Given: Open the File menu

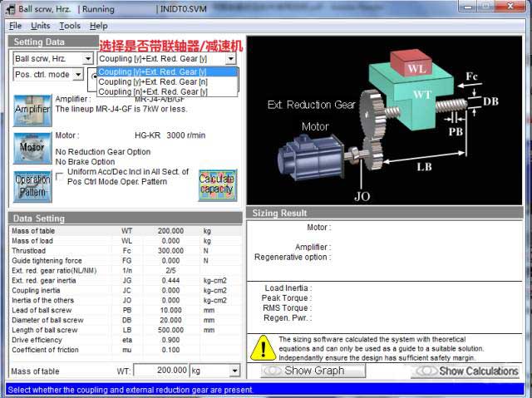Looking at the screenshot, I should point(15,26).
